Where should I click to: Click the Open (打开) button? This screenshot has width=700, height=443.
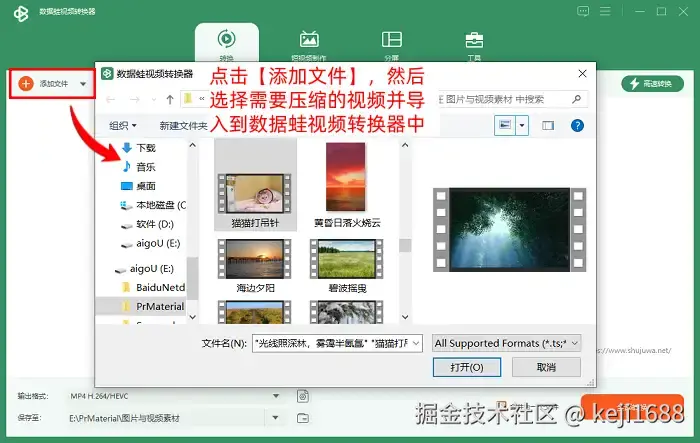pyautogui.click(x=467, y=367)
